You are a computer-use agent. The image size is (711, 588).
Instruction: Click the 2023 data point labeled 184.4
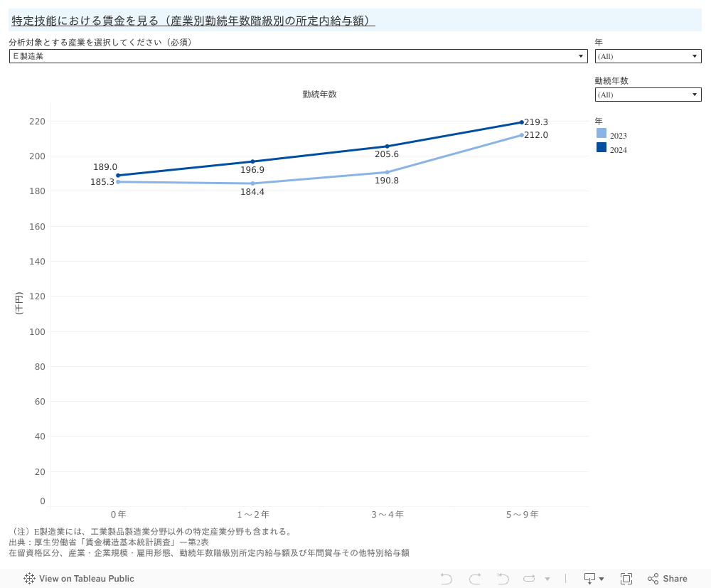click(x=252, y=183)
